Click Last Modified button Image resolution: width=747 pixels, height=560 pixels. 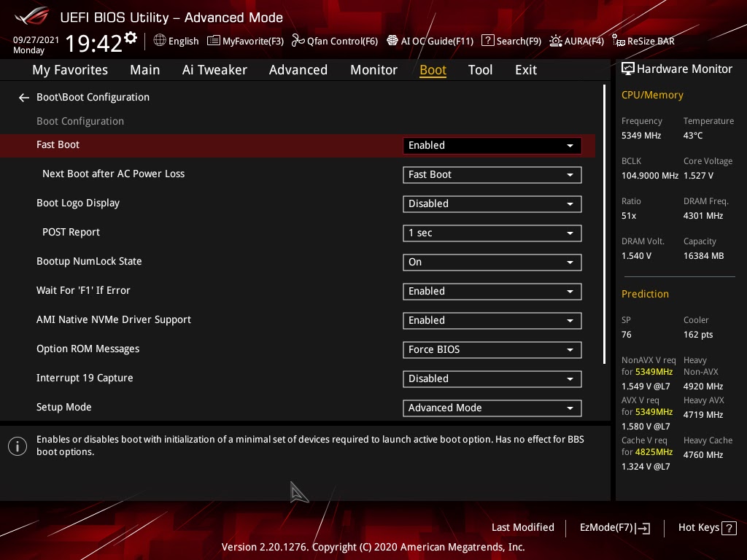[522, 527]
